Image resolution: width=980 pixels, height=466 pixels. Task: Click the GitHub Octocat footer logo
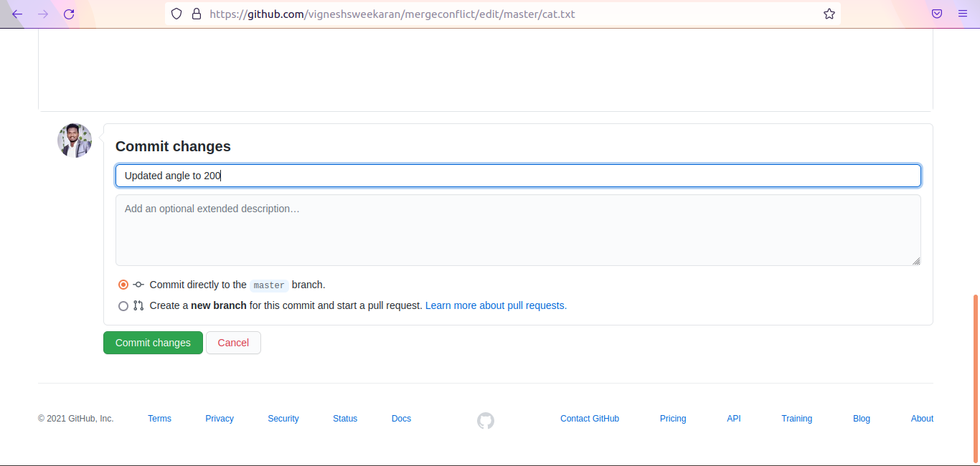(486, 421)
